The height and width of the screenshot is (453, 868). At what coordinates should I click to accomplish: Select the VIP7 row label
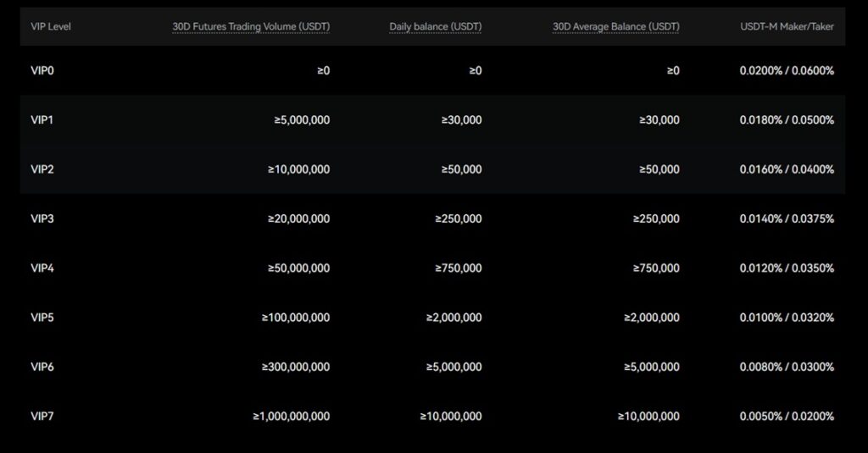point(42,416)
